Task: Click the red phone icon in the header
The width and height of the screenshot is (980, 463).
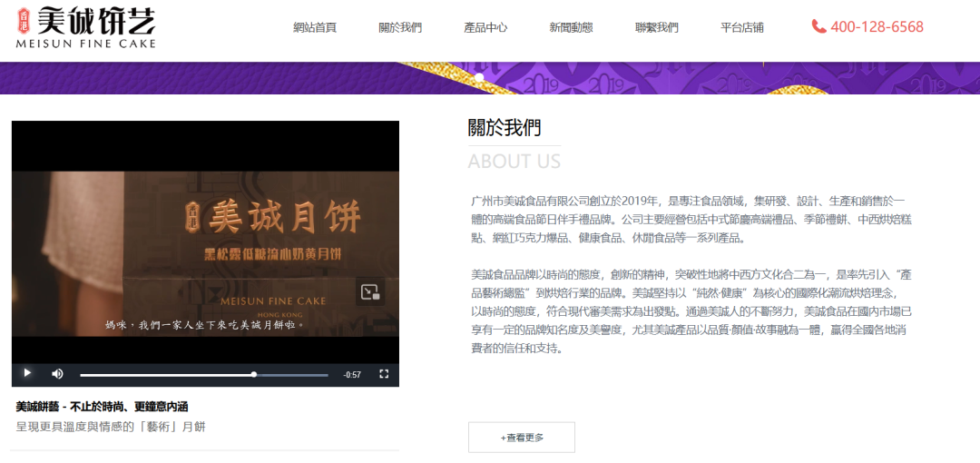Action: click(818, 26)
